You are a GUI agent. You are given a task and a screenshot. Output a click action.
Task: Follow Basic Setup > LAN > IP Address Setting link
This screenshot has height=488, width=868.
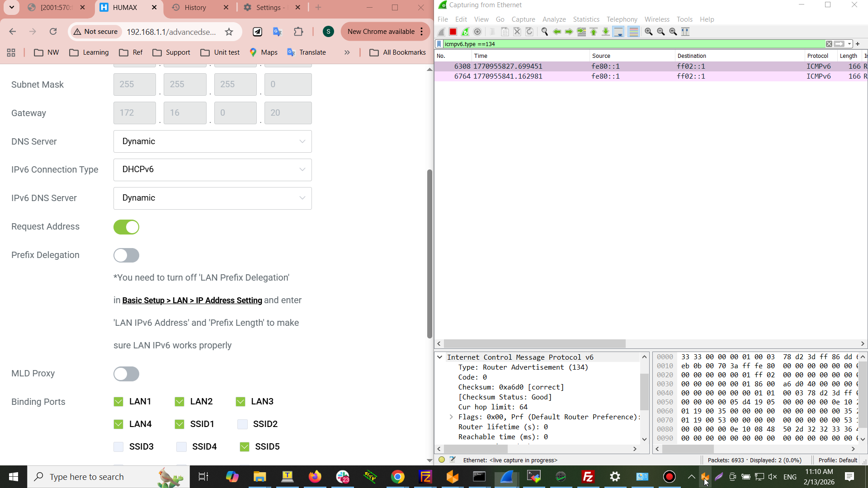pos(192,300)
